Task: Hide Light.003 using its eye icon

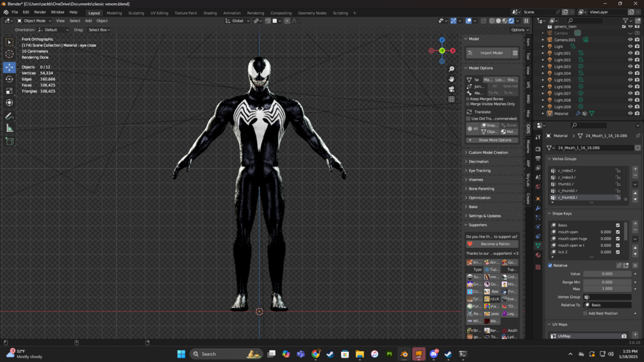Action: coord(630,67)
